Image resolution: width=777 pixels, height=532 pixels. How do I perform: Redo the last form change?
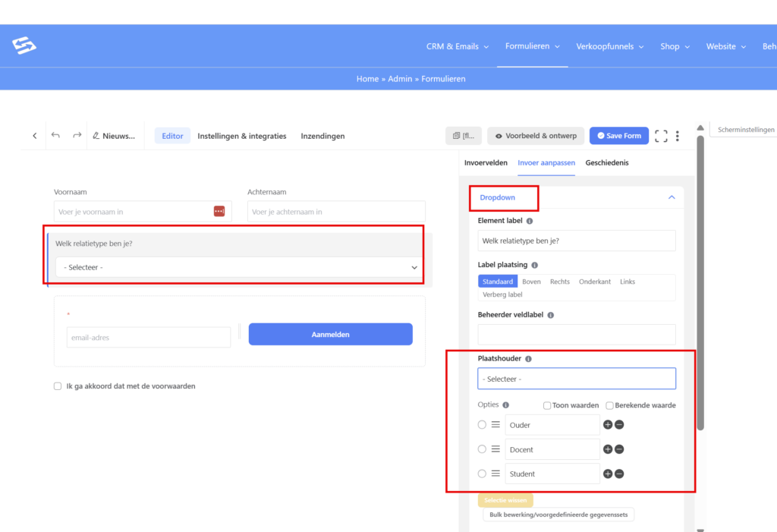coord(77,135)
